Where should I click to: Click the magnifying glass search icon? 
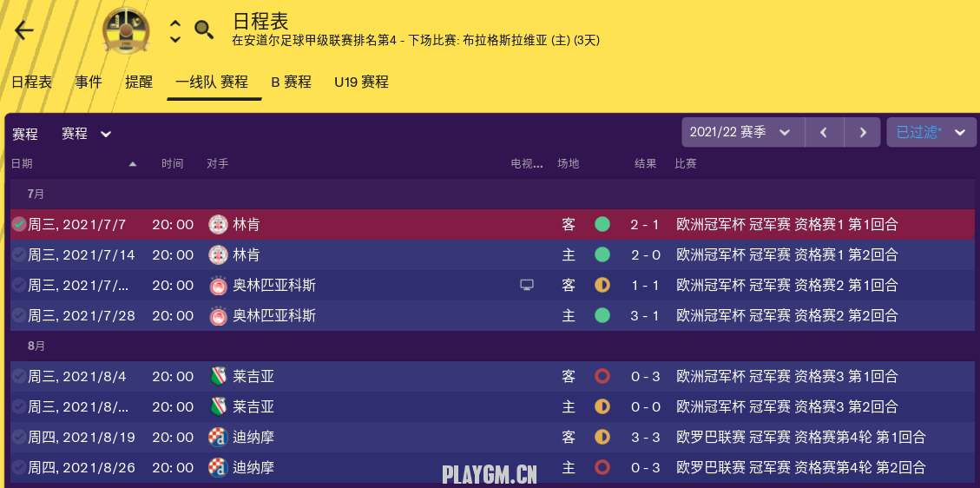pos(204,30)
